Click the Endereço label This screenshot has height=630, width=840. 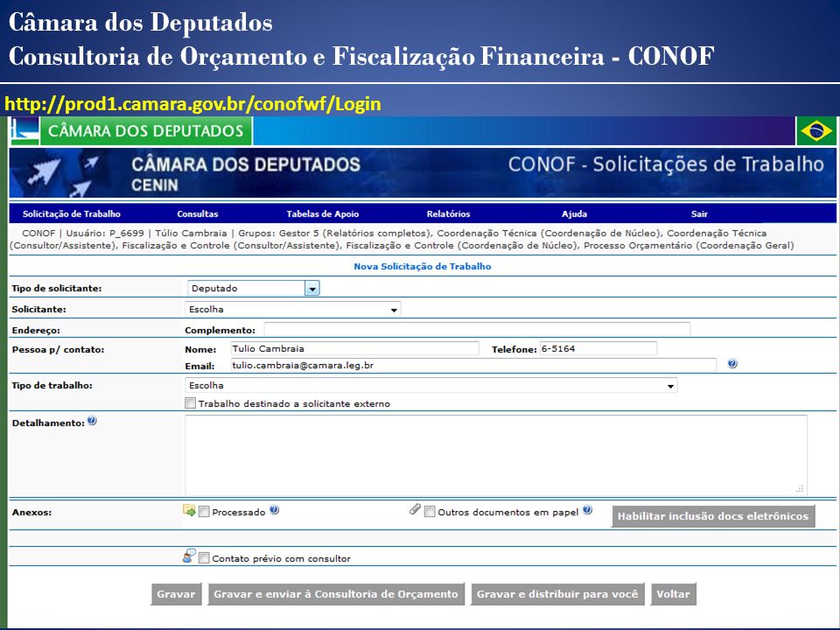[x=36, y=331]
